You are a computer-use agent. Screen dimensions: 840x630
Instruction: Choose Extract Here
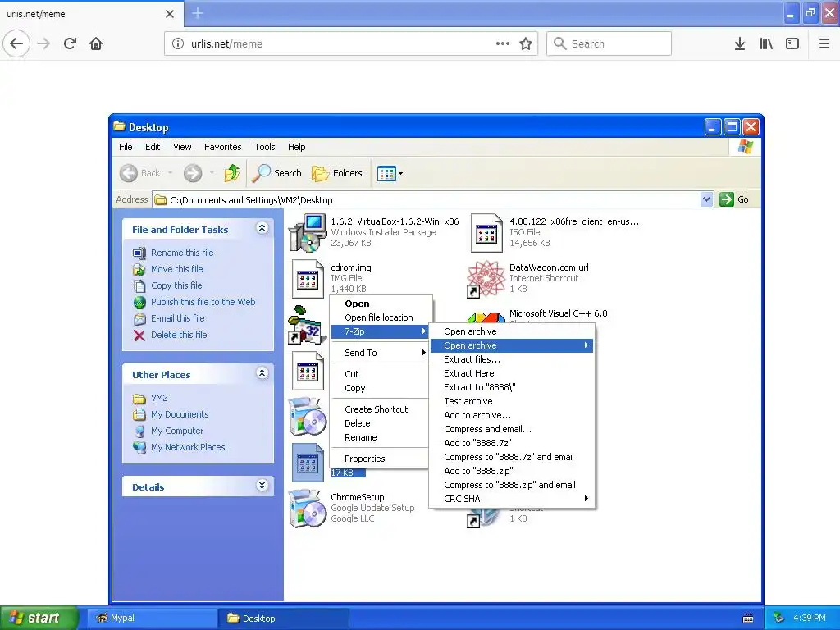512,373
